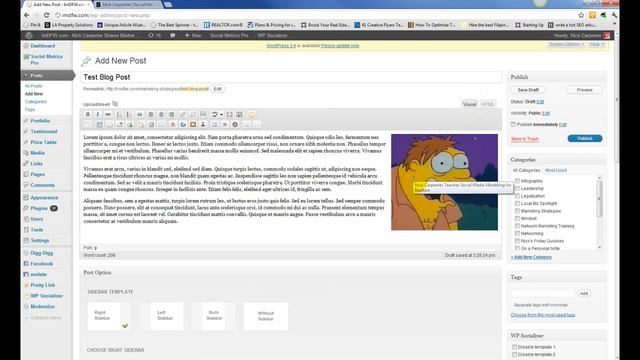This screenshot has height=360, width=640.
Task: Enable Disable template 1 checkbox
Action: [514, 347]
